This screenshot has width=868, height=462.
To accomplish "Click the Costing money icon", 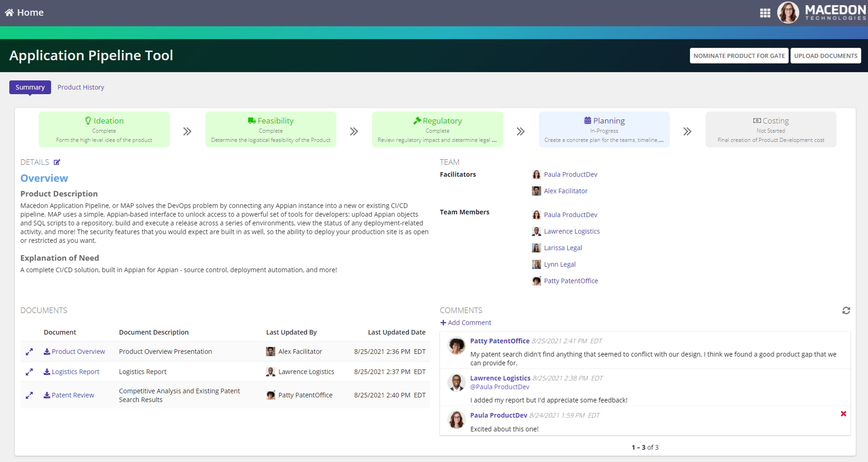I will pyautogui.click(x=757, y=120).
